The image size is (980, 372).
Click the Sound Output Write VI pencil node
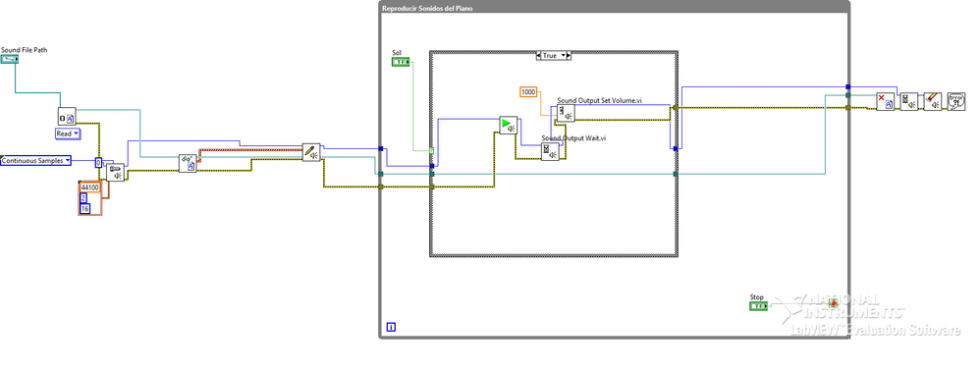click(x=311, y=152)
